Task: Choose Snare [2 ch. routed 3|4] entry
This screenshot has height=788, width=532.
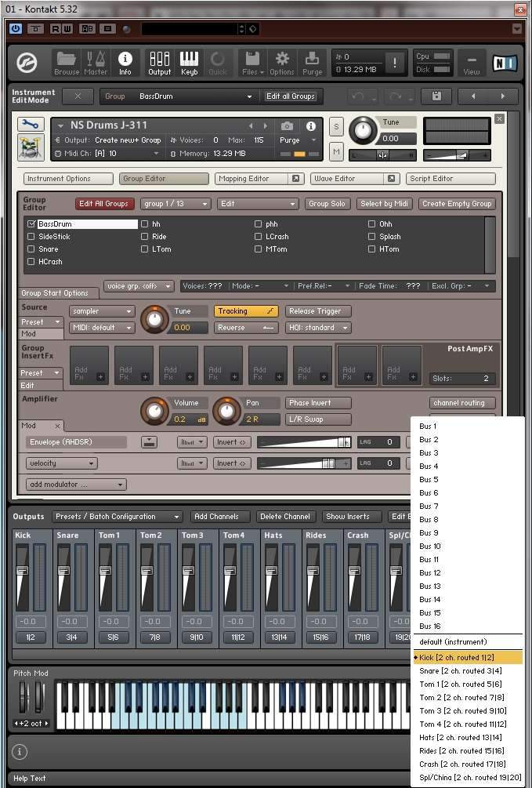Action: pos(460,671)
